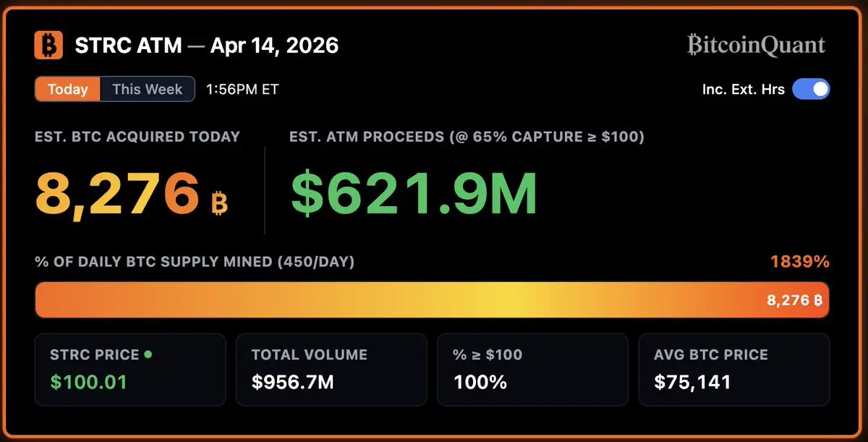Viewport: 868px width, 442px height.
Task: Click the 1:56PM ET timestamp
Action: click(242, 90)
